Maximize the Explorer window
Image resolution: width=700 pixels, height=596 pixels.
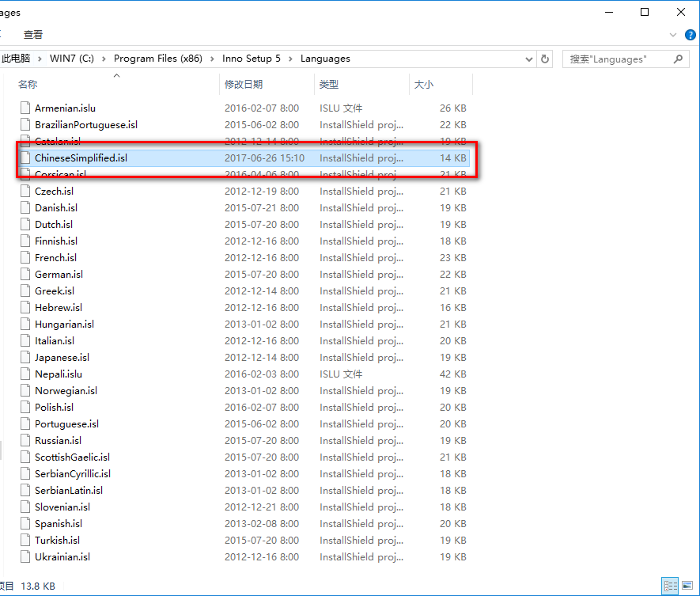tap(645, 12)
